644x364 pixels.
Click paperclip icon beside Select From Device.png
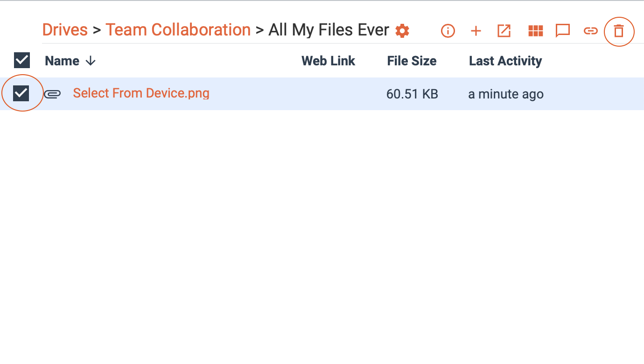coord(52,94)
